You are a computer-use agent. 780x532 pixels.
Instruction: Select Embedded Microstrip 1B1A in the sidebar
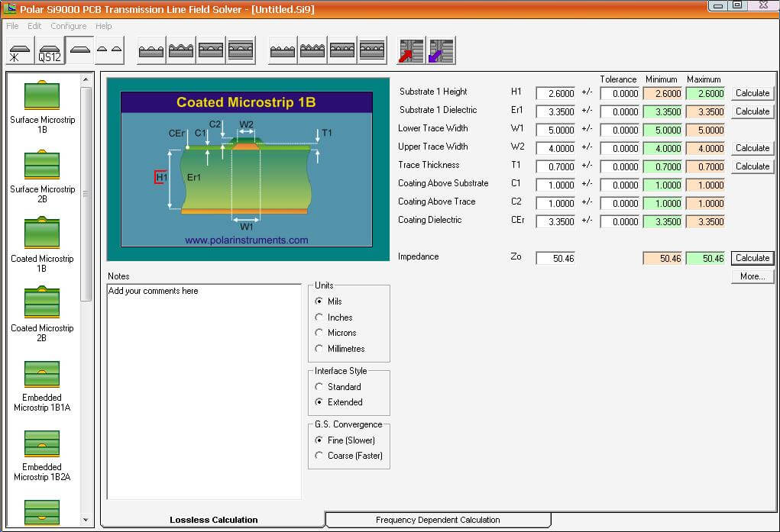42,375
